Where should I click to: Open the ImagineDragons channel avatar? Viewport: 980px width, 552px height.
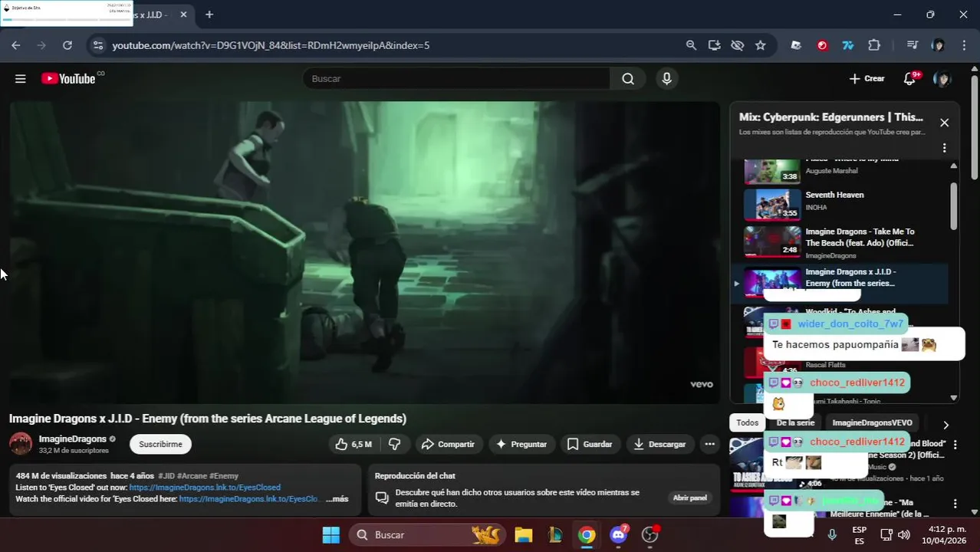21,443
